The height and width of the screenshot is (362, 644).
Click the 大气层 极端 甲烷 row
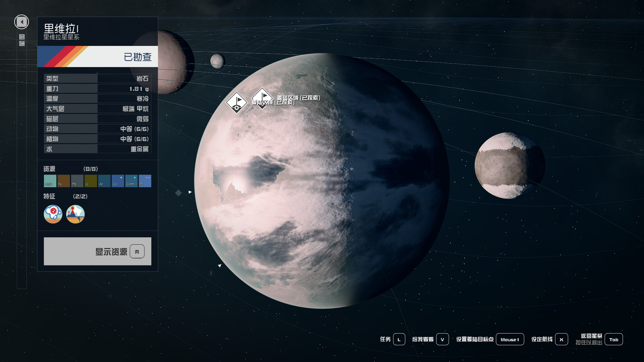click(x=98, y=109)
